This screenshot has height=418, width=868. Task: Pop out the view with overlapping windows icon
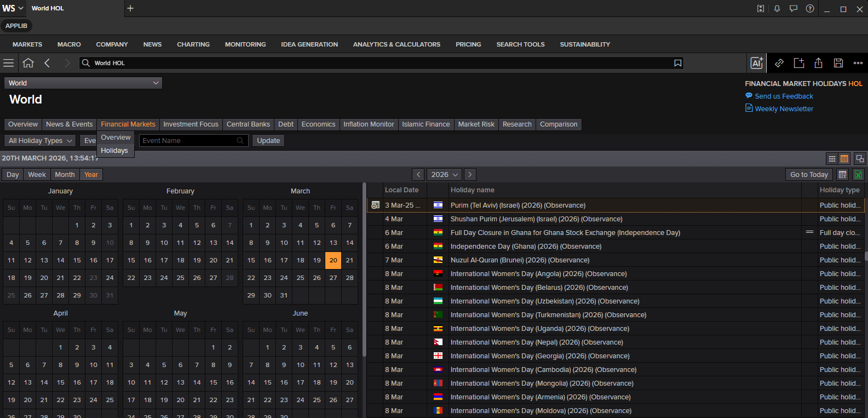point(860,159)
